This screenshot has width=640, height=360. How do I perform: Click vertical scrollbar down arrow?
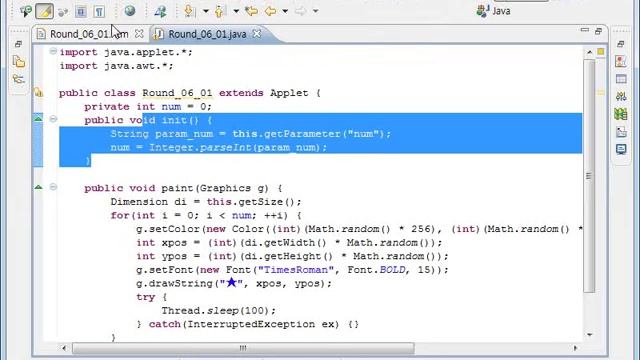[x=589, y=335]
